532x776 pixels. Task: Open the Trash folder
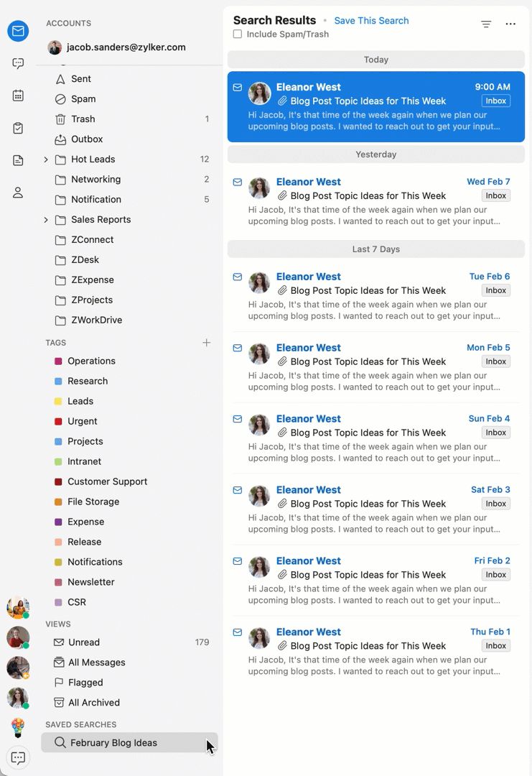(x=129, y=119)
